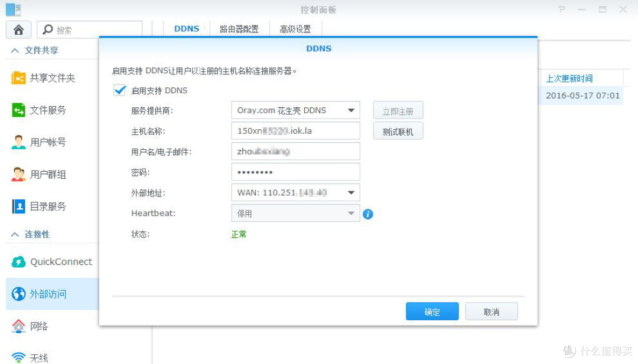Collapse the 连接性 section

click(x=15, y=234)
